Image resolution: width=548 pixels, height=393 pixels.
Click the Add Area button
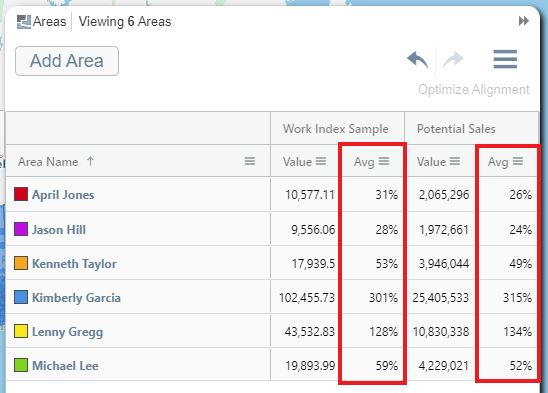tap(67, 61)
